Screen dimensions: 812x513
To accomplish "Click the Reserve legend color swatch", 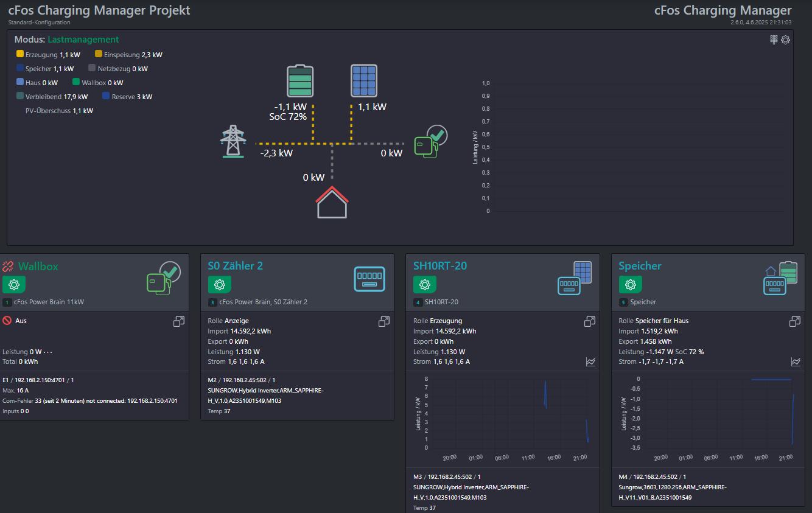I will pos(106,96).
